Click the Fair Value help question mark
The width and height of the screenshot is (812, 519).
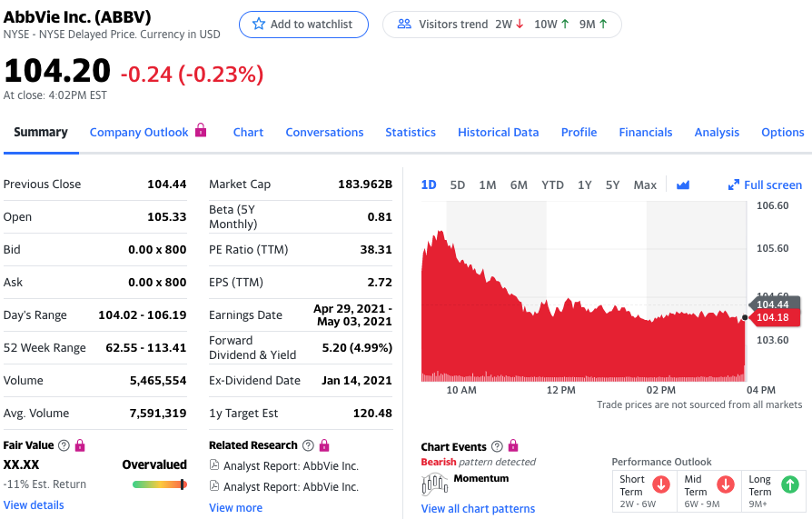(64, 445)
